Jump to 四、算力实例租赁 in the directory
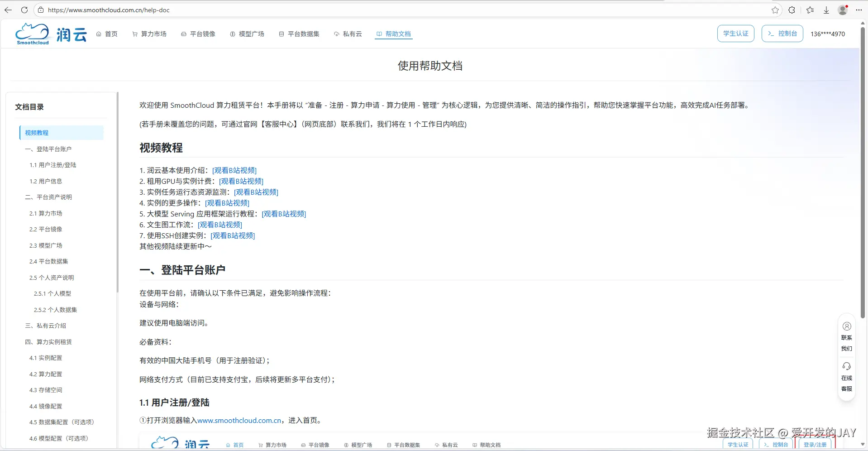868x451 pixels. pyautogui.click(x=48, y=342)
